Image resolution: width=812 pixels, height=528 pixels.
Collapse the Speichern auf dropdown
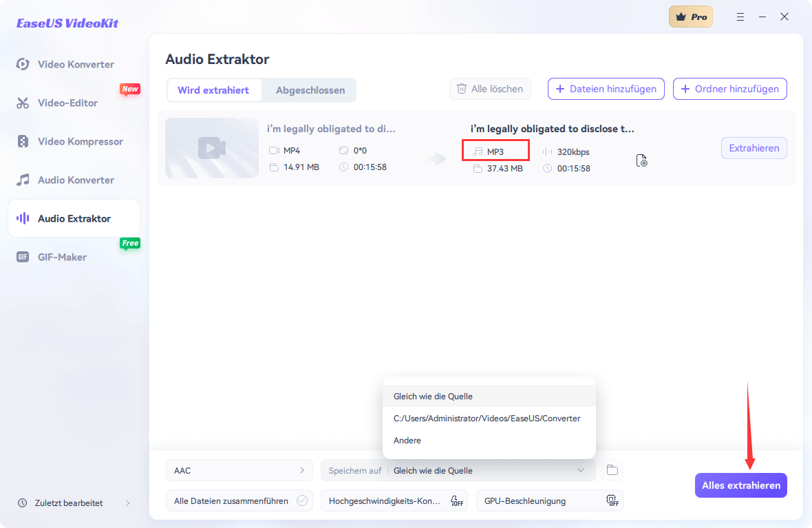click(x=581, y=470)
